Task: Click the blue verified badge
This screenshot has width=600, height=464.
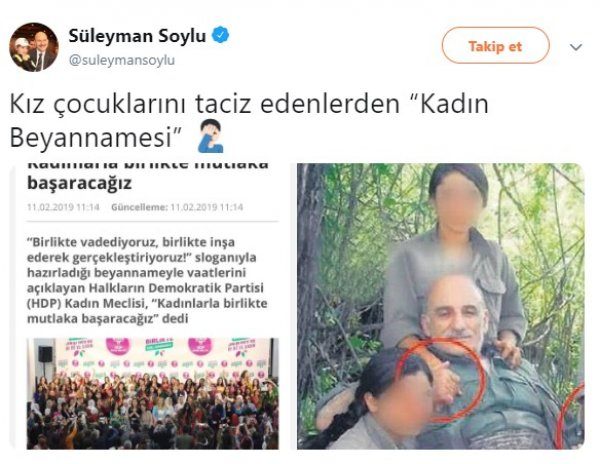Action: tap(220, 35)
